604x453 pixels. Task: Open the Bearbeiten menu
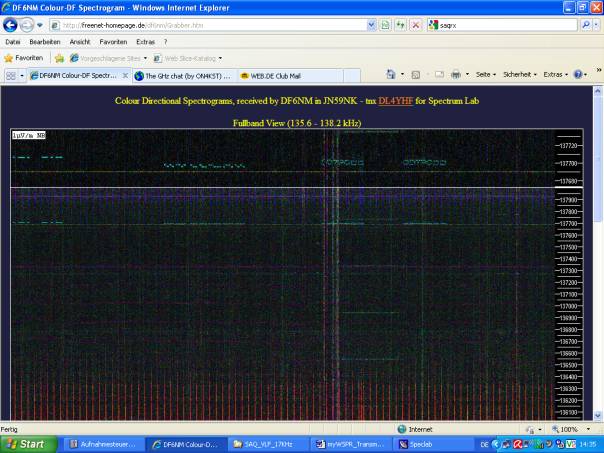(45, 42)
